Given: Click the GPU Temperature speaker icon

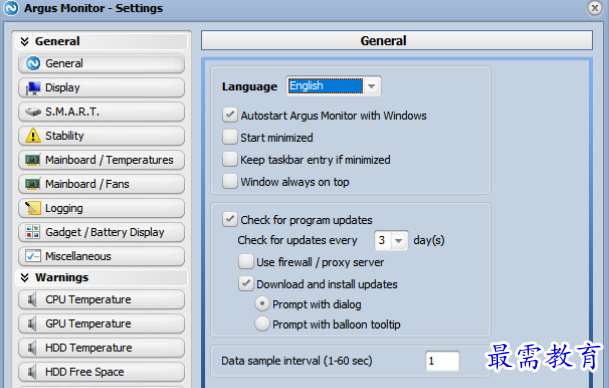Looking at the screenshot, I should point(32,324).
